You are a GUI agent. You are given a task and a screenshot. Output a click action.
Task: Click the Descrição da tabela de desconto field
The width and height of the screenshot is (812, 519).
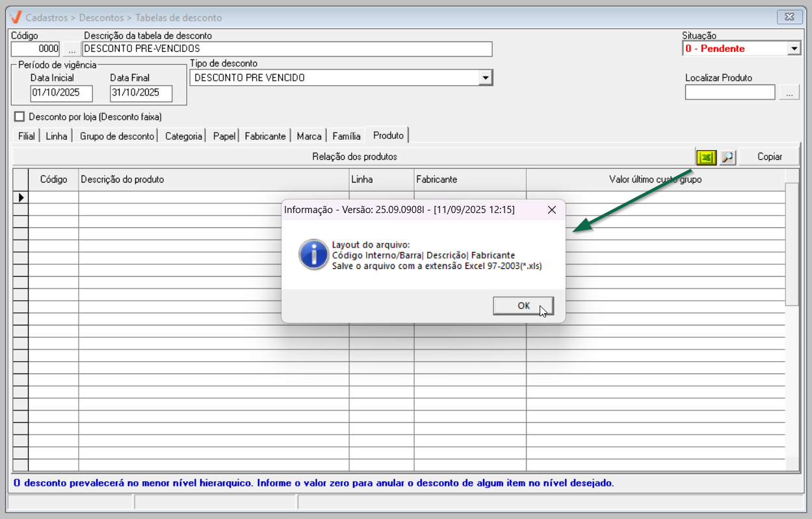(x=287, y=49)
